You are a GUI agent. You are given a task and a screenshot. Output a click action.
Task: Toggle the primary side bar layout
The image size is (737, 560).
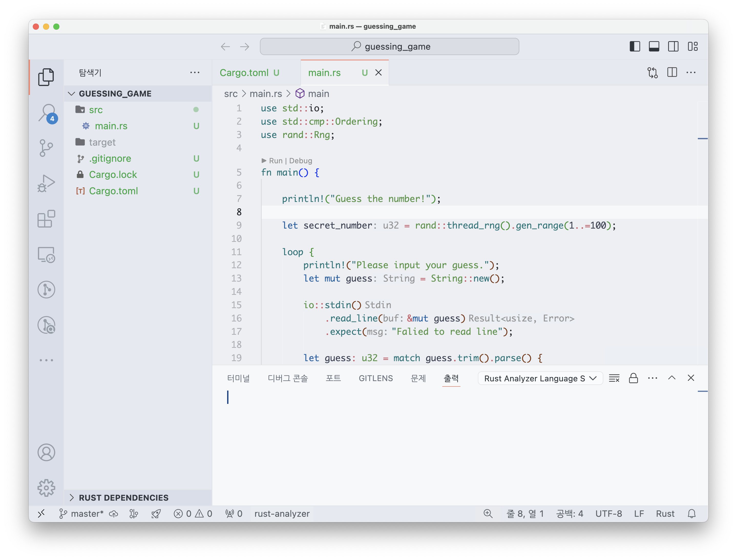pyautogui.click(x=635, y=46)
